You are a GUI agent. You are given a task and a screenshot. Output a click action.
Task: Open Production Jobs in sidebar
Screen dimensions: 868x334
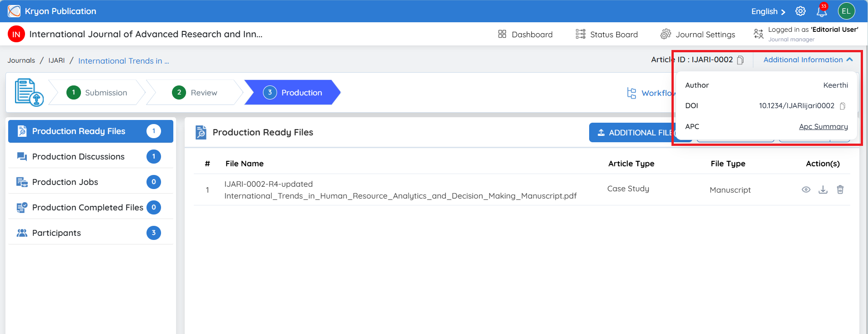(x=91, y=182)
